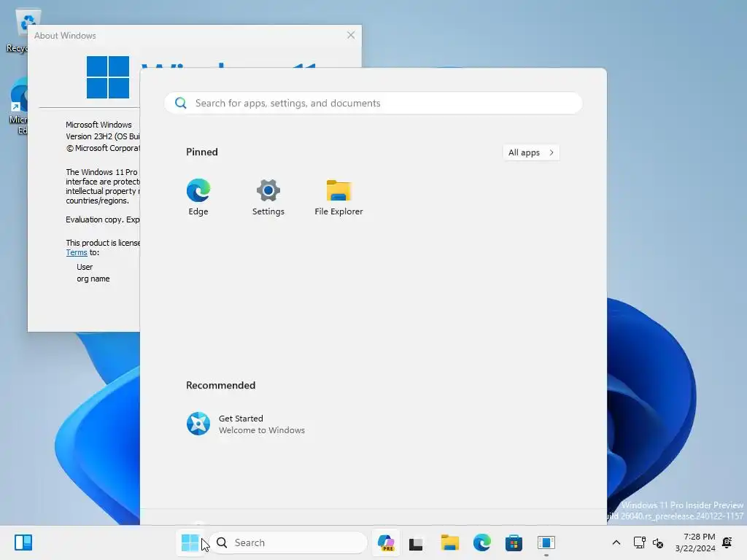
Task: Open the clock and date flyout
Action: [695, 542]
